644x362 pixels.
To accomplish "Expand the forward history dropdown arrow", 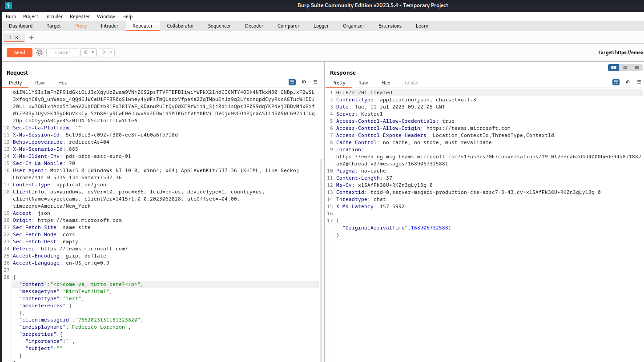I will click(x=111, y=52).
